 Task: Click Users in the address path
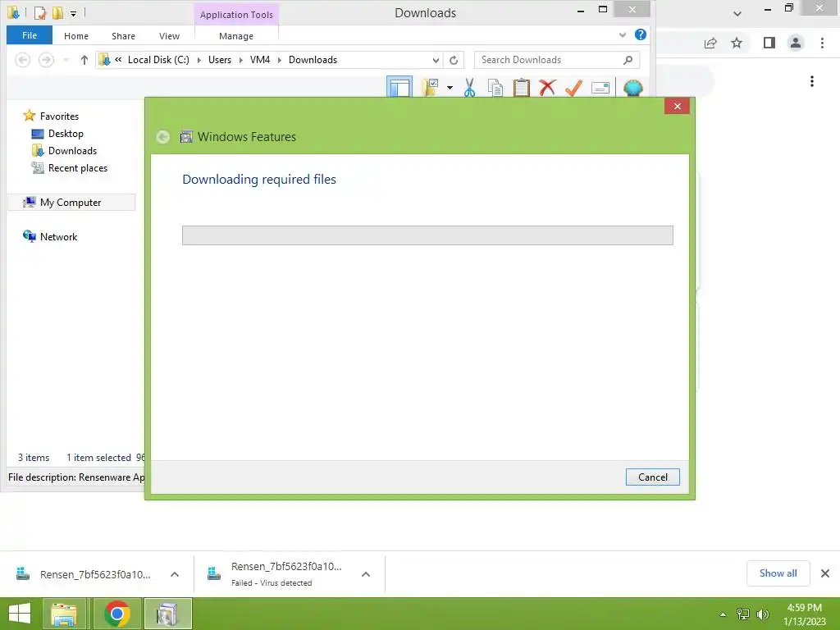(220, 59)
